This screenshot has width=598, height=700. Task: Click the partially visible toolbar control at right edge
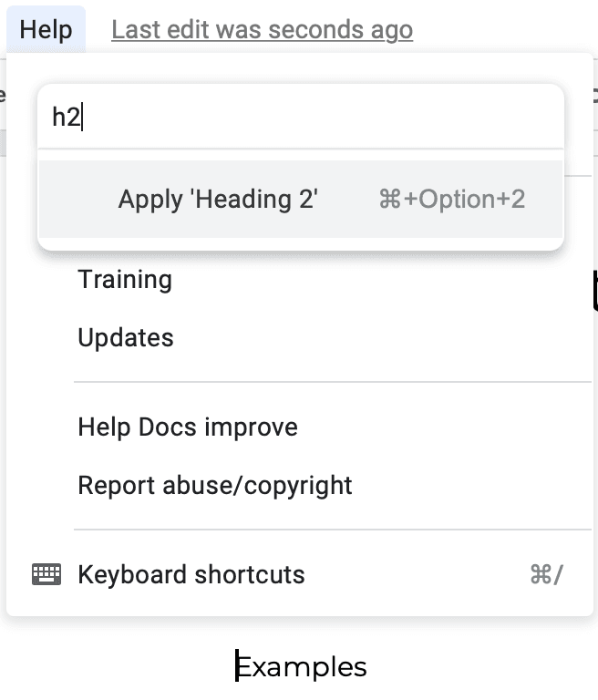594,96
